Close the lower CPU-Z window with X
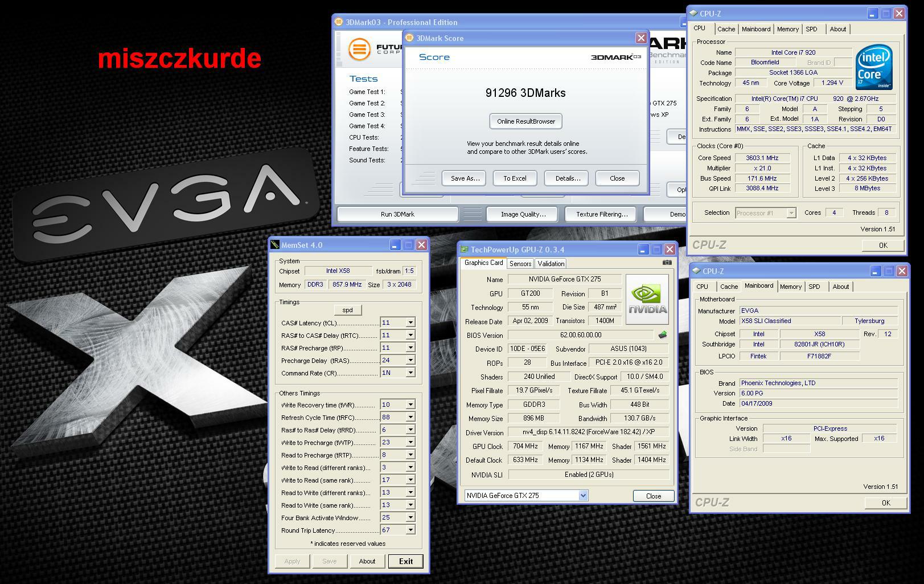924x584 pixels. coord(902,271)
